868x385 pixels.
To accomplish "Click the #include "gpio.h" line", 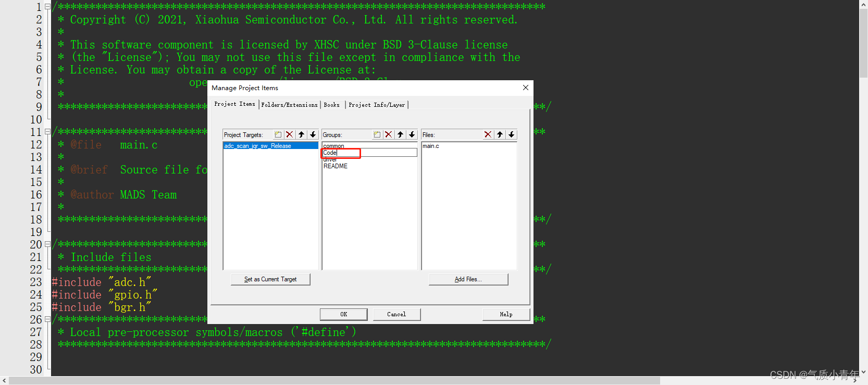I will point(104,295).
